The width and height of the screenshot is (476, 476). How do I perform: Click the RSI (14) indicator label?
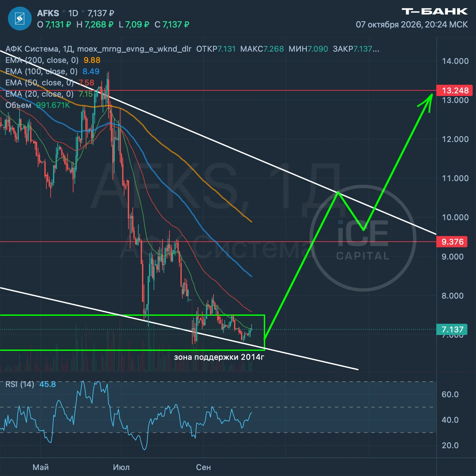[20, 384]
